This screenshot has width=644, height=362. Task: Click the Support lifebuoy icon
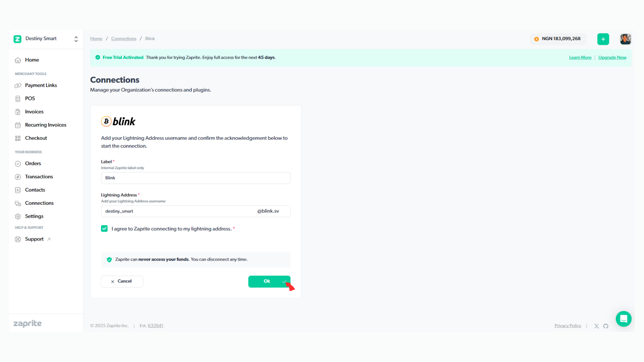[x=18, y=239]
